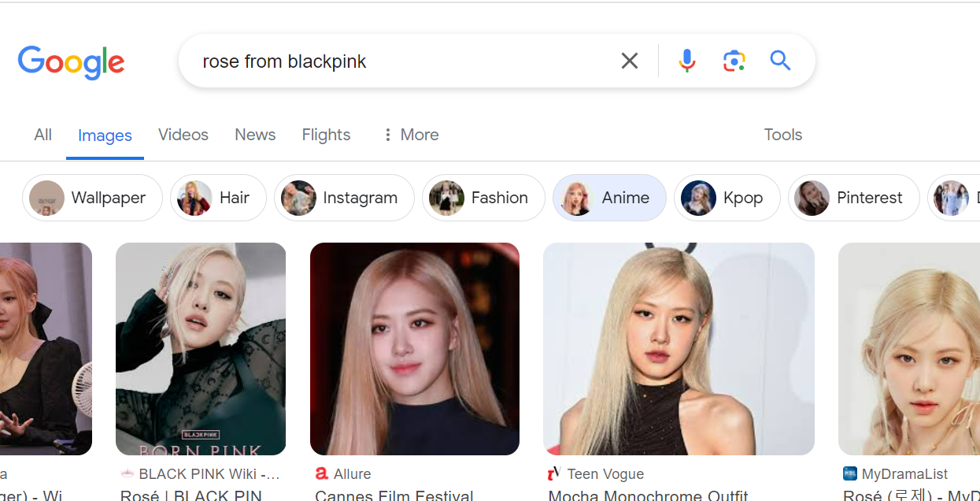Open the BLACK PINK Wiki image thumbnail

point(201,349)
